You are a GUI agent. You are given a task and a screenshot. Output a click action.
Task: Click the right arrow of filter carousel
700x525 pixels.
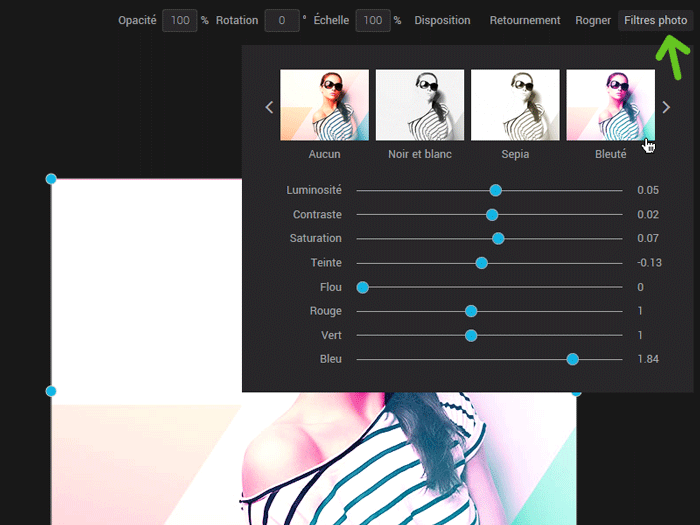667,107
